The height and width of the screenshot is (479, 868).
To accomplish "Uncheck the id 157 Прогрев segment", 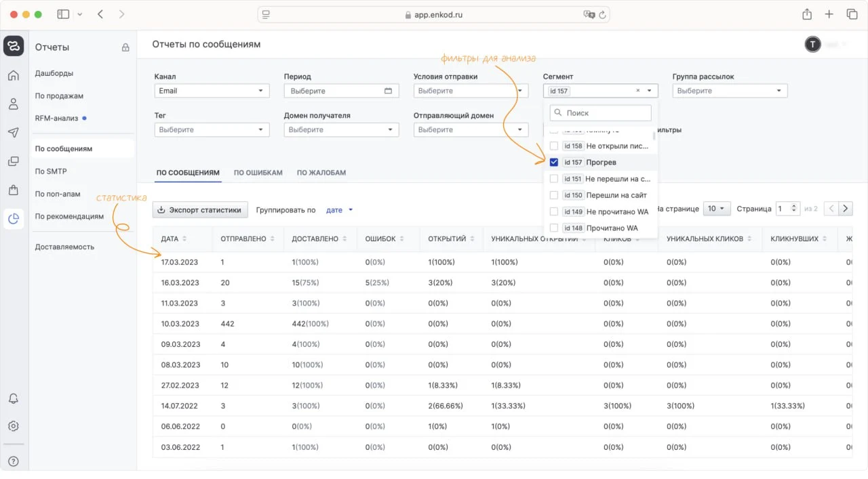I will tap(554, 163).
